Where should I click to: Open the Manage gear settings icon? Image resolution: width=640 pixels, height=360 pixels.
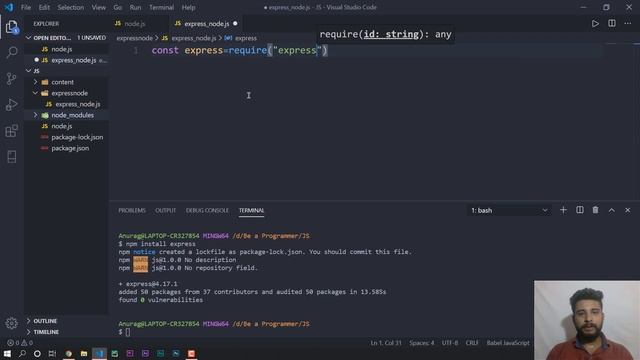click(12, 323)
